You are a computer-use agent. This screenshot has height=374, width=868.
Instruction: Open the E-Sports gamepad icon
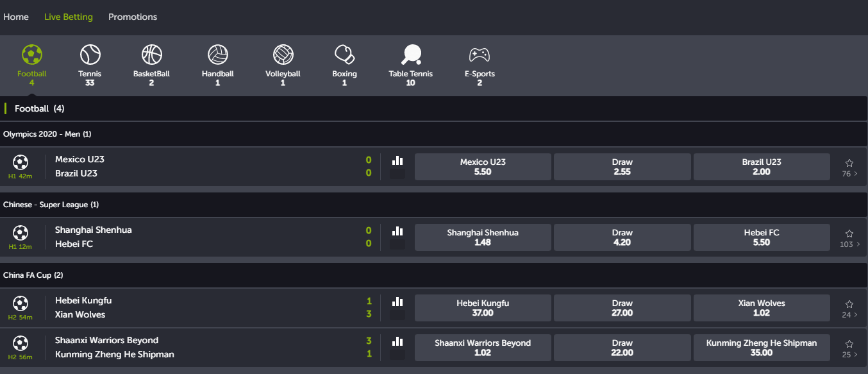[480, 54]
